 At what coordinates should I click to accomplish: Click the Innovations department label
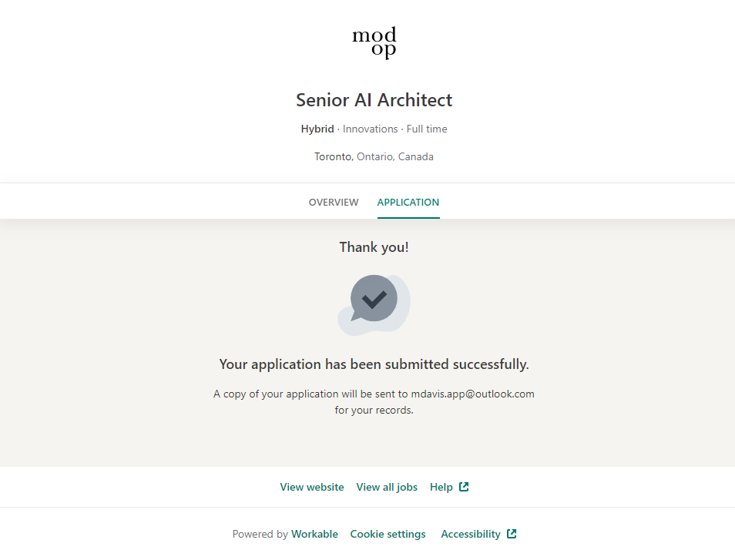[x=370, y=129]
